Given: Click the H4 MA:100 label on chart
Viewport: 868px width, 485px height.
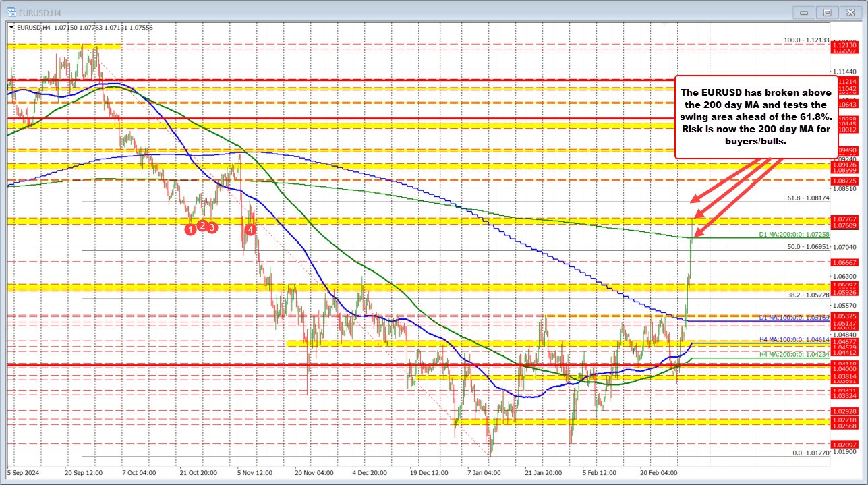Looking at the screenshot, I should 796,341.
